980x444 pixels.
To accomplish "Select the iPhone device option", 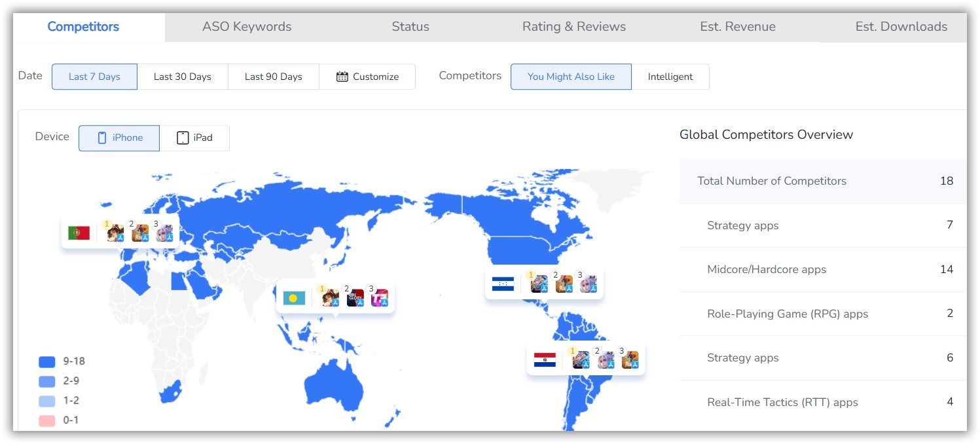I will [119, 138].
